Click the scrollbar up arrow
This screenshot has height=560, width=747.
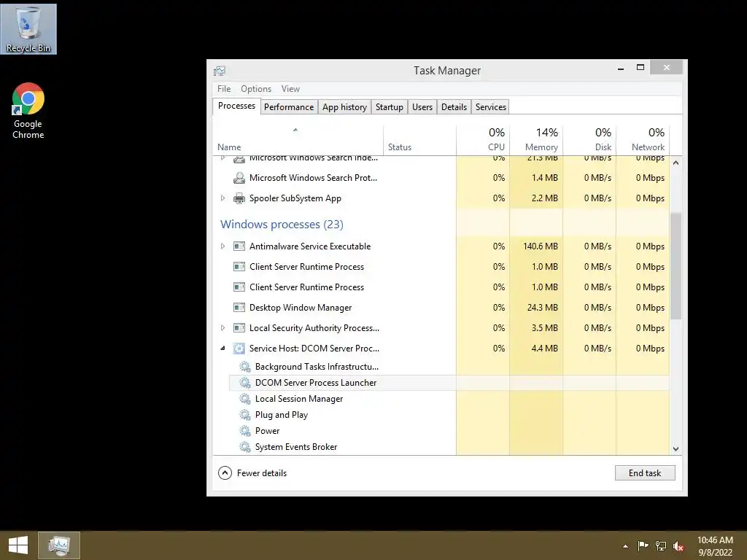(x=676, y=163)
